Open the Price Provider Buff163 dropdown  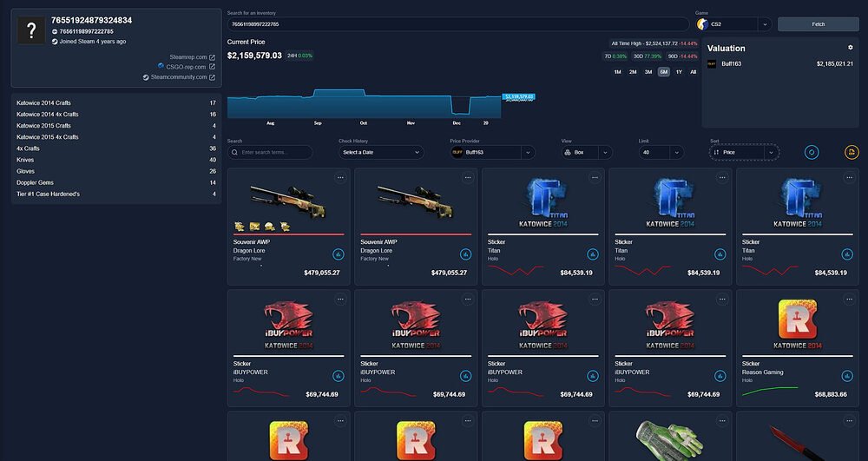tap(493, 152)
